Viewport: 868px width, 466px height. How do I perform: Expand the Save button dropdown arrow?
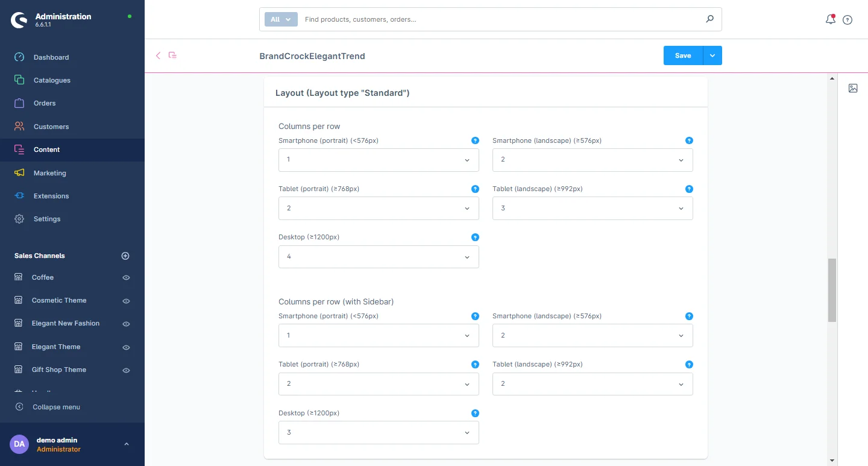point(712,55)
